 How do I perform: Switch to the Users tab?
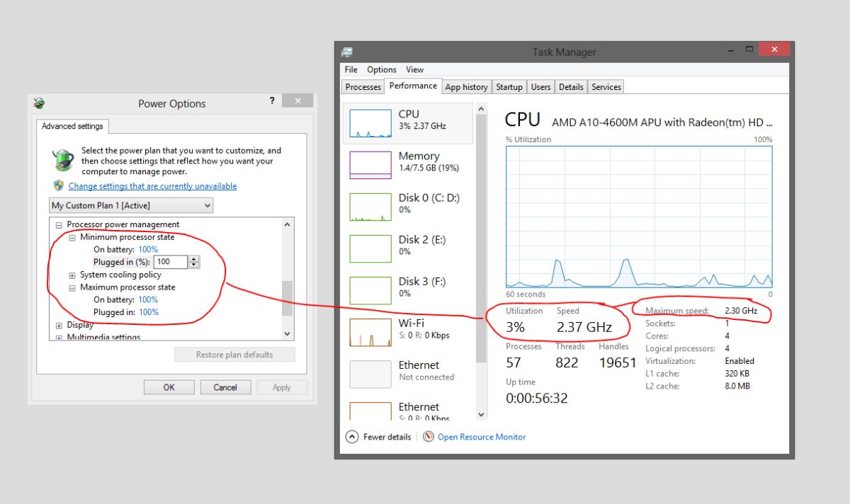click(x=540, y=87)
